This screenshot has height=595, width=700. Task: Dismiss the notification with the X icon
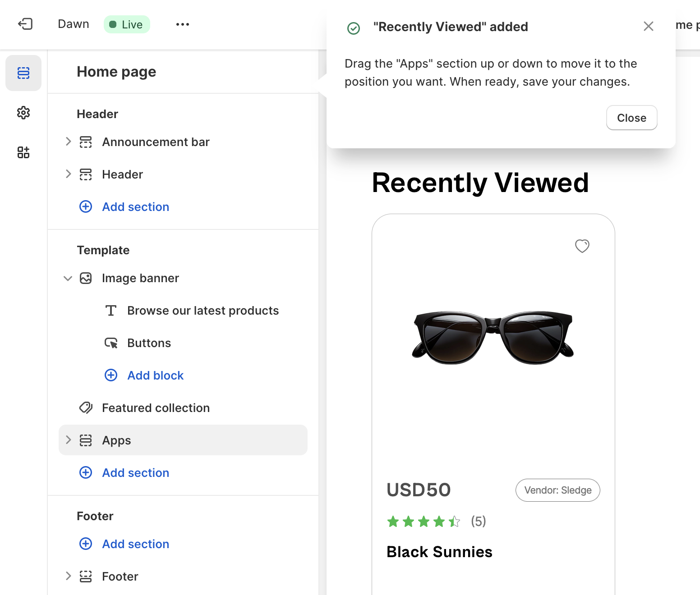(x=648, y=27)
